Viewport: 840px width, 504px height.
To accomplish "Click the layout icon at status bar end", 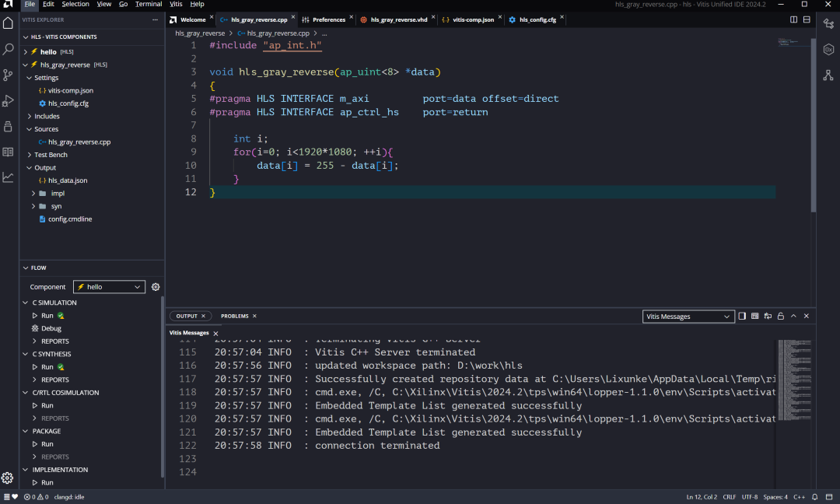I will click(x=829, y=497).
